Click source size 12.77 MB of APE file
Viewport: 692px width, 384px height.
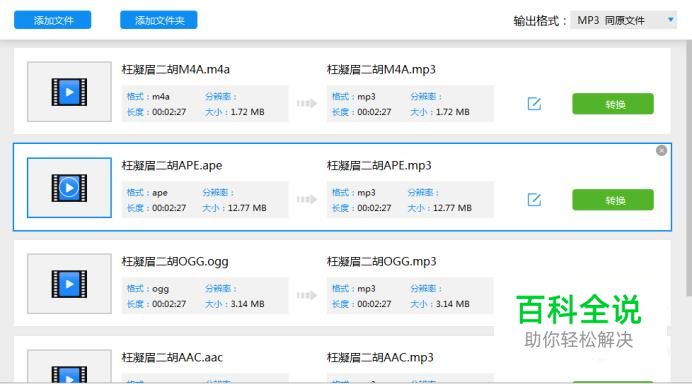pyautogui.click(x=247, y=208)
